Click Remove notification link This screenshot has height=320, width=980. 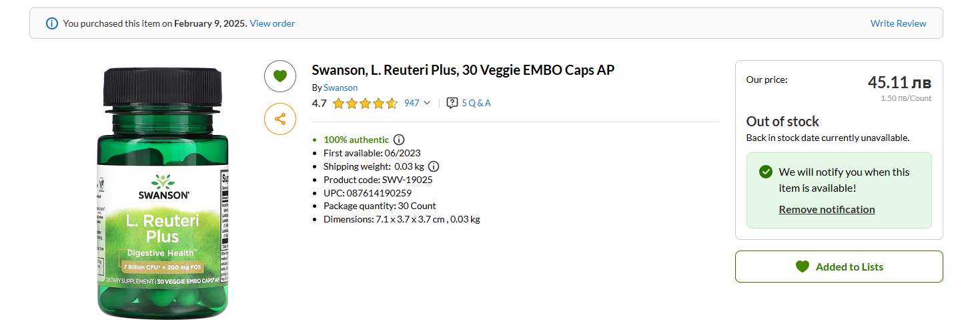point(827,209)
